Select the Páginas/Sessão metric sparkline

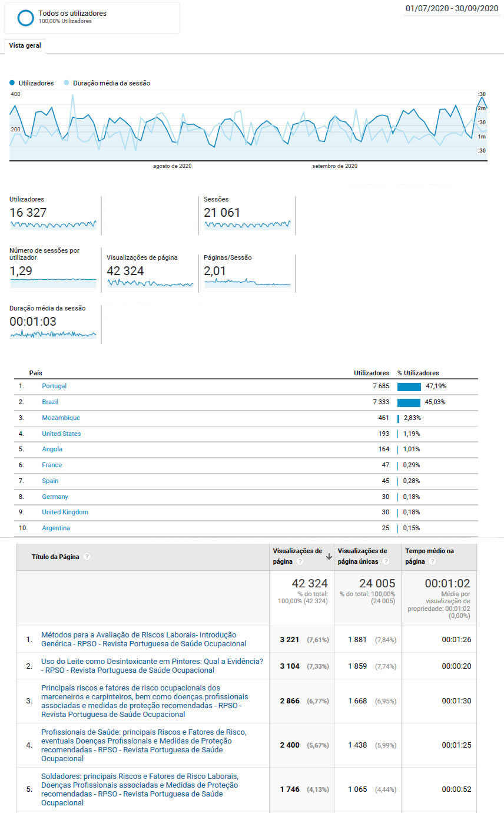247,283
